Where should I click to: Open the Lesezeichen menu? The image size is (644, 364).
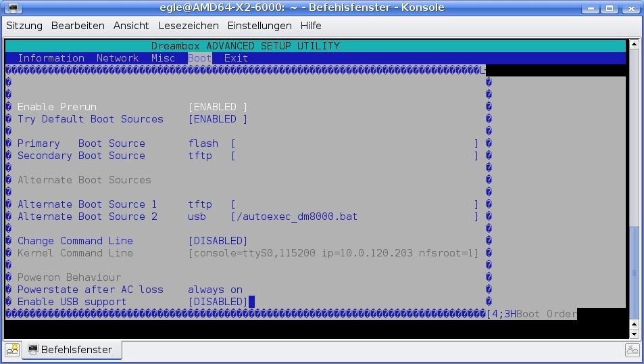tap(189, 26)
